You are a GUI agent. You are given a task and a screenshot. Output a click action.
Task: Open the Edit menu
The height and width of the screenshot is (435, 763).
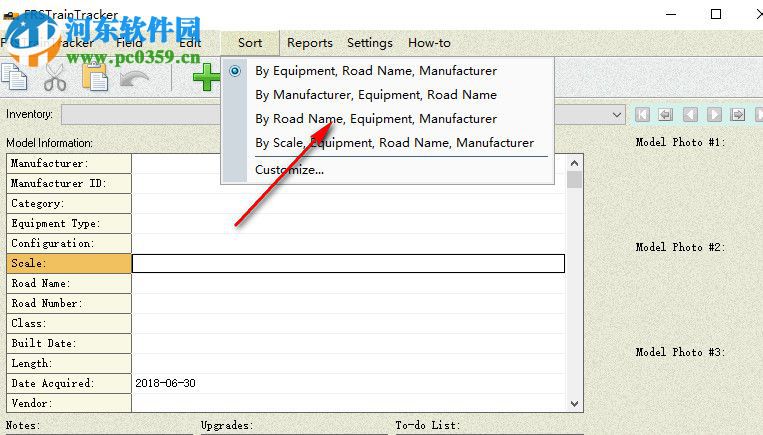pos(190,43)
